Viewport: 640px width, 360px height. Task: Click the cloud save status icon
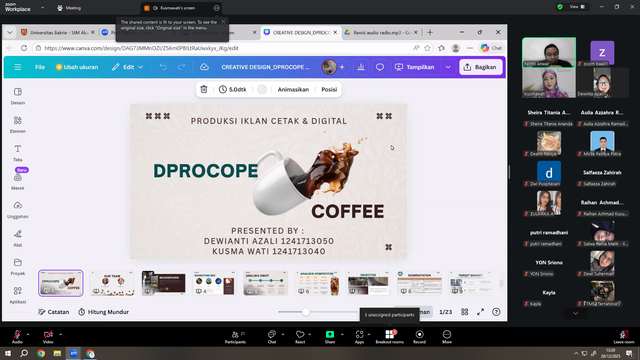point(204,67)
